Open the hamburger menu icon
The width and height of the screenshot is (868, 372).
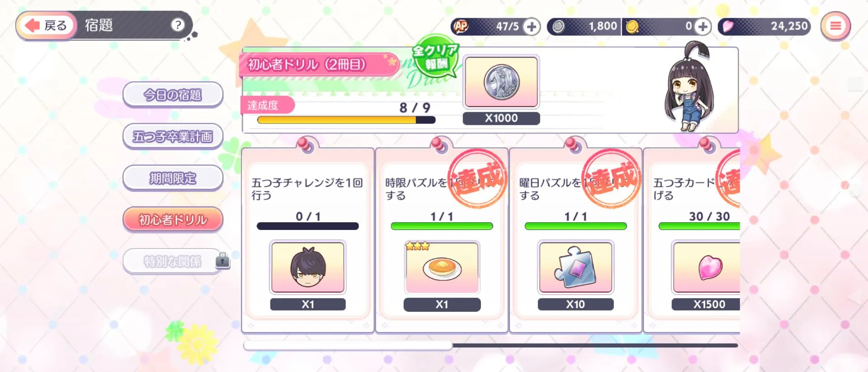835,26
